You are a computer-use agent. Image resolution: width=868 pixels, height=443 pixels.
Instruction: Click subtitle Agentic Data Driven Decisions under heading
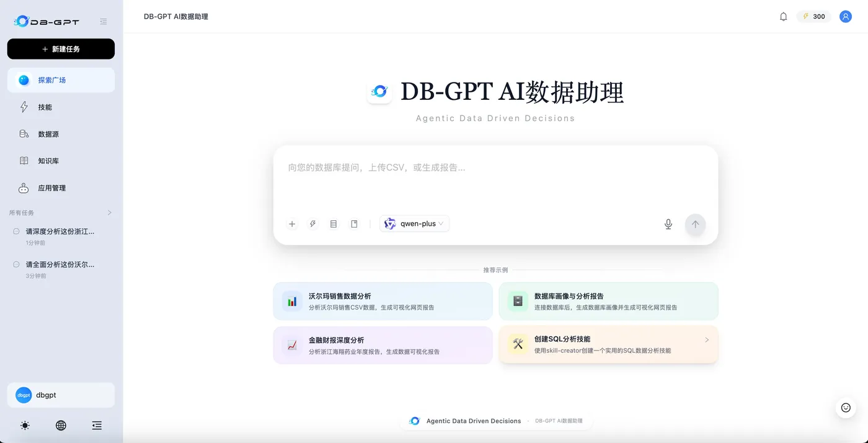(495, 119)
